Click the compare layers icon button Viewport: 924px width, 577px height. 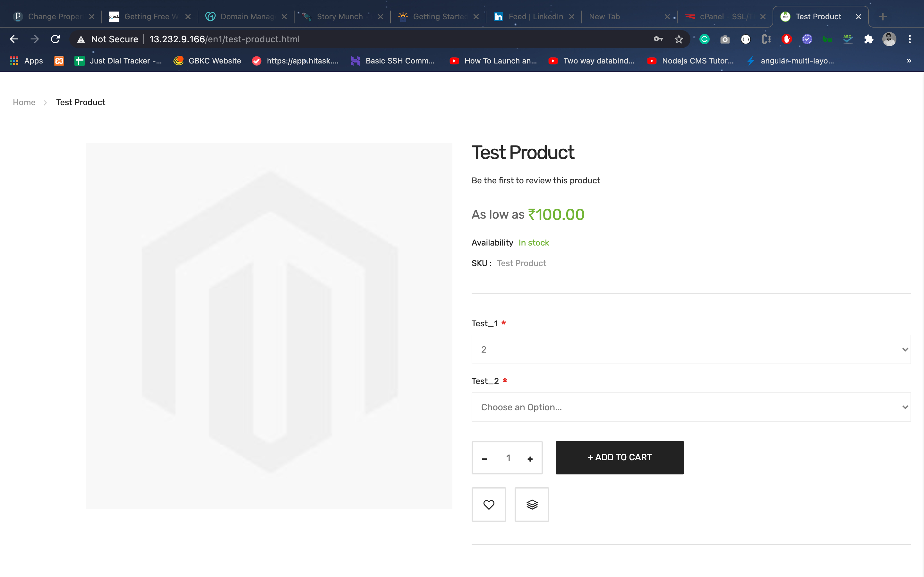[x=532, y=505]
